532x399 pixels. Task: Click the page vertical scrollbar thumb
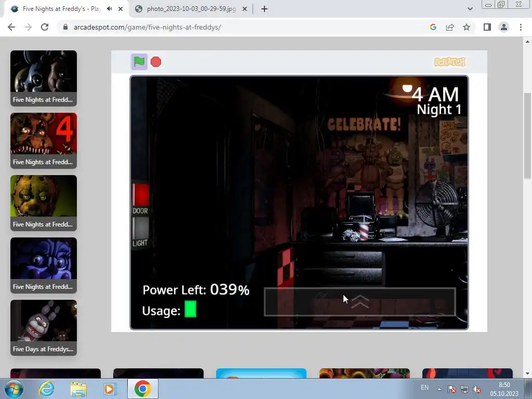click(527, 136)
